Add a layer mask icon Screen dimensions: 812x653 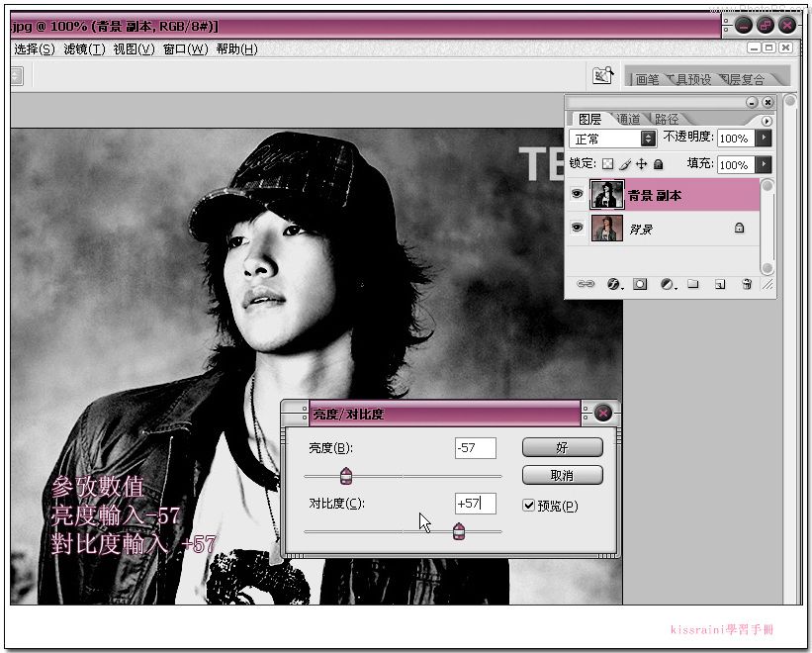pos(640,284)
